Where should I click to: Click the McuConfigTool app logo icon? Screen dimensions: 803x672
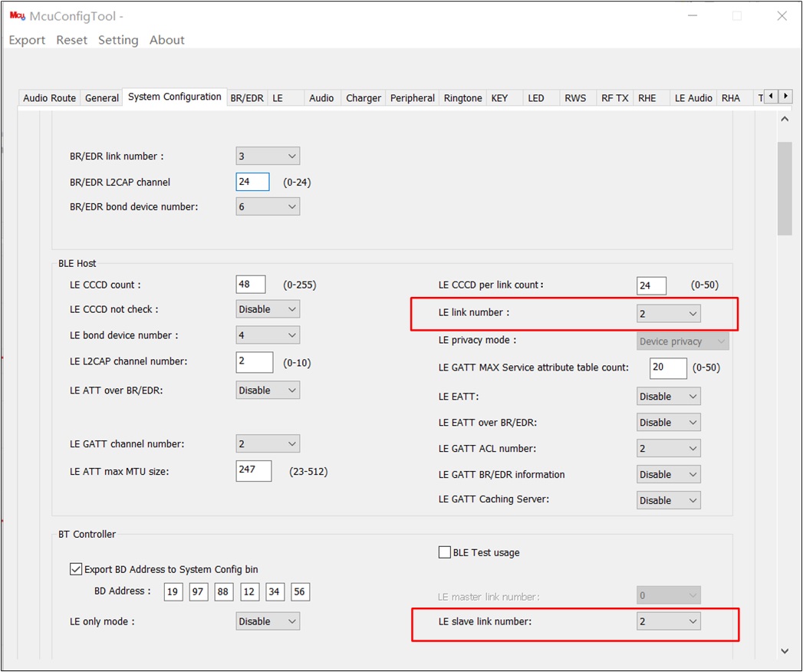tap(17, 16)
